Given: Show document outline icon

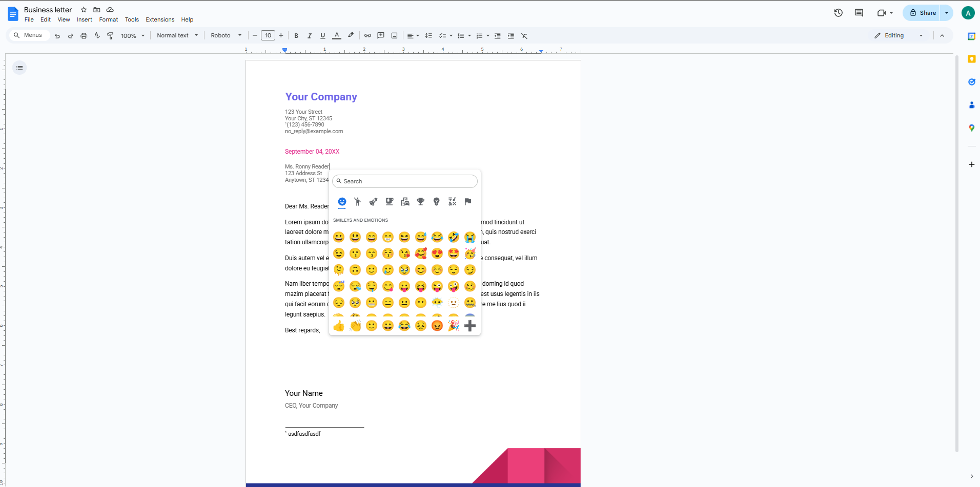Looking at the screenshot, I should (x=19, y=68).
